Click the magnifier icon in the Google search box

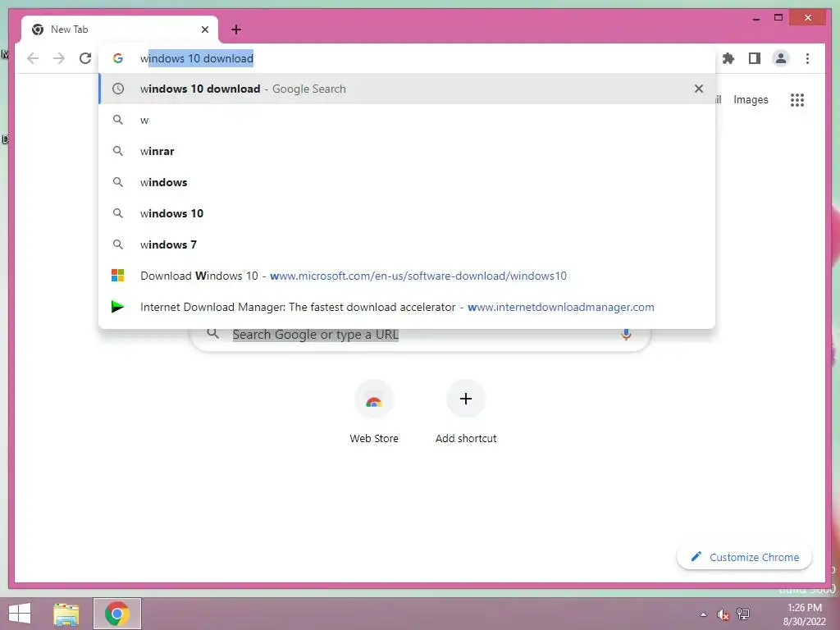click(213, 334)
